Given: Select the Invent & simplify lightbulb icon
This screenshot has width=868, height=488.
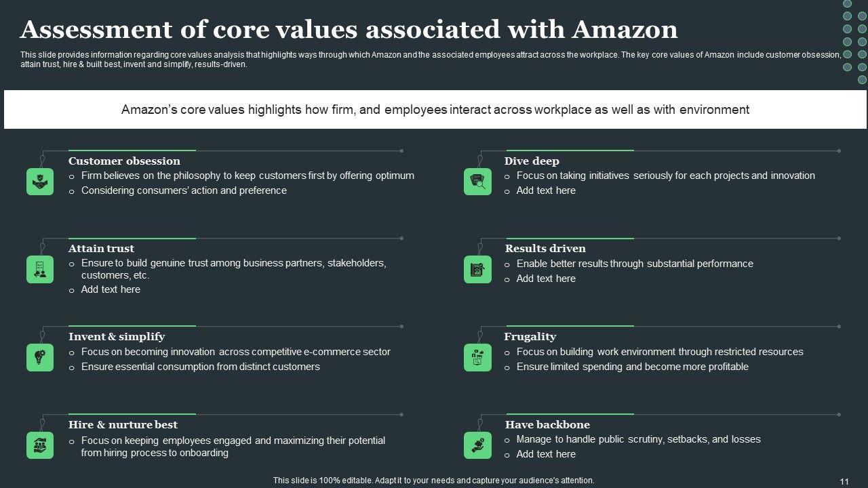Looking at the screenshot, I should [40, 357].
